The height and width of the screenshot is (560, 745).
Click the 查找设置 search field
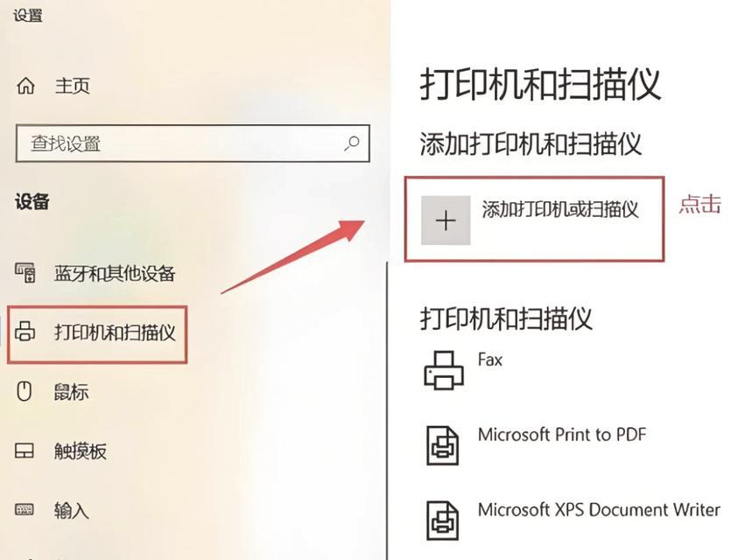[x=193, y=143]
